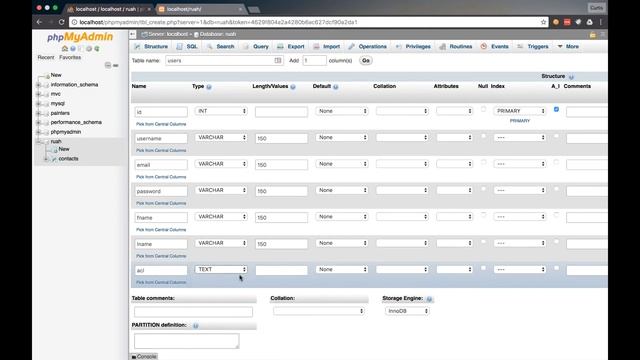
Task: Click the PRIMARY link under the index dropdown
Action: 520,121
